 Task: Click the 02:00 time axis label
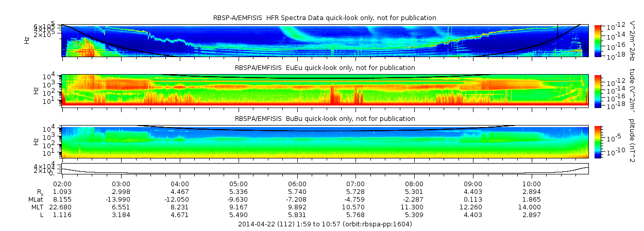[x=62, y=184]
